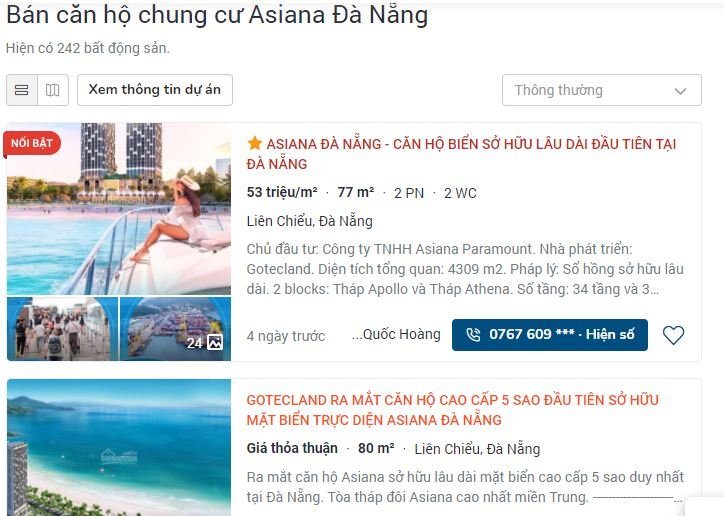
Task: Open ASIANA ĐÀ NẴNG căn hộ biển listing title
Action: point(461,154)
